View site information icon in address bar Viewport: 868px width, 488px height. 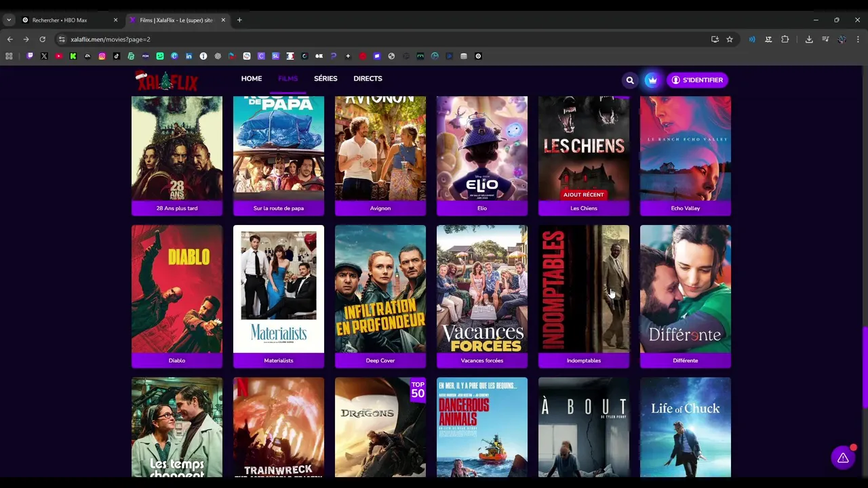[x=62, y=39]
